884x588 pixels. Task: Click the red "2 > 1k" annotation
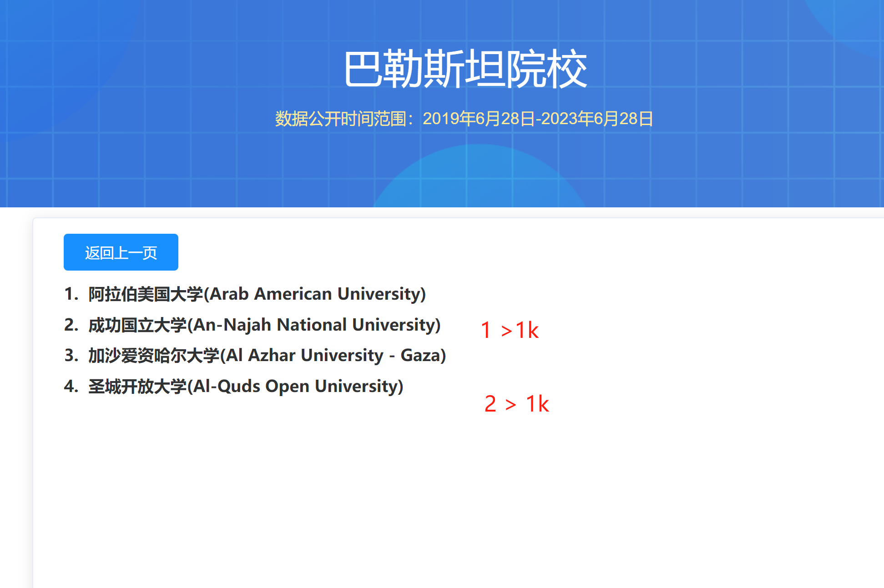coord(516,404)
